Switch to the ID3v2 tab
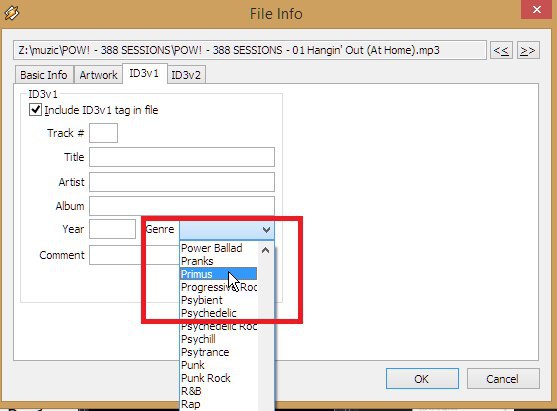The height and width of the screenshot is (411, 557). pyautogui.click(x=186, y=75)
